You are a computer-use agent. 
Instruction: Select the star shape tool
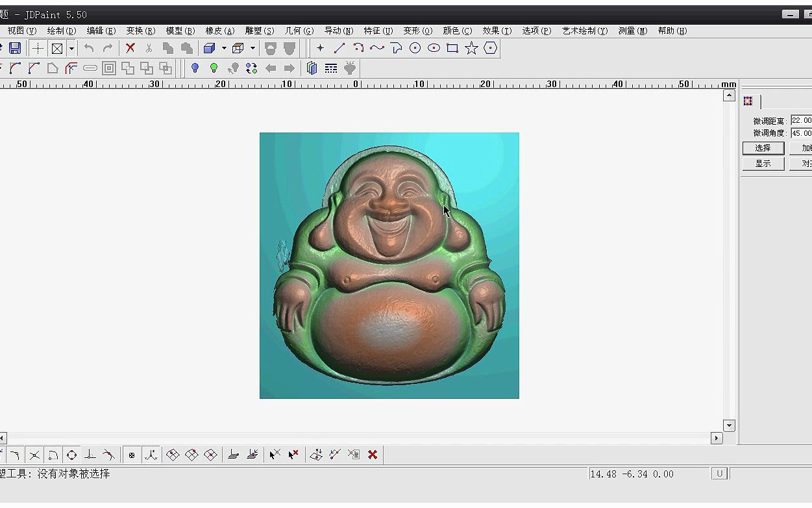click(472, 48)
